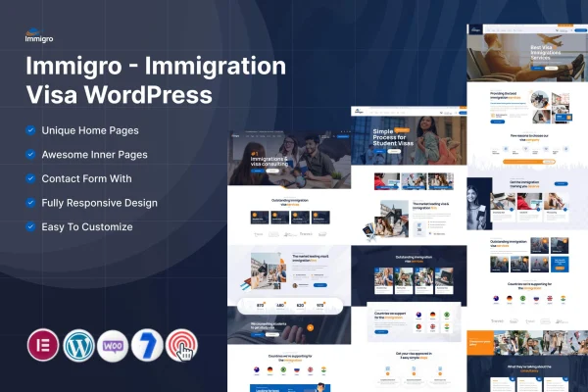Click the 'Easy To Customize' text

pos(87,227)
